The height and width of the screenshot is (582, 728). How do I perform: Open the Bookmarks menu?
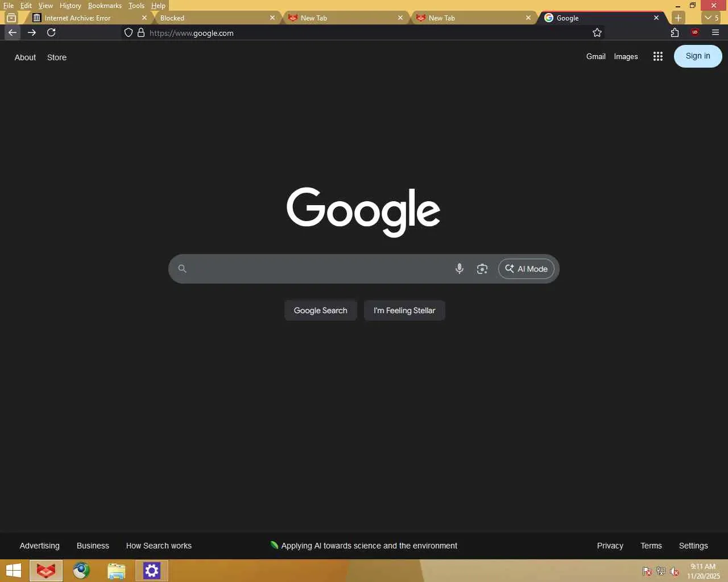[x=105, y=6]
